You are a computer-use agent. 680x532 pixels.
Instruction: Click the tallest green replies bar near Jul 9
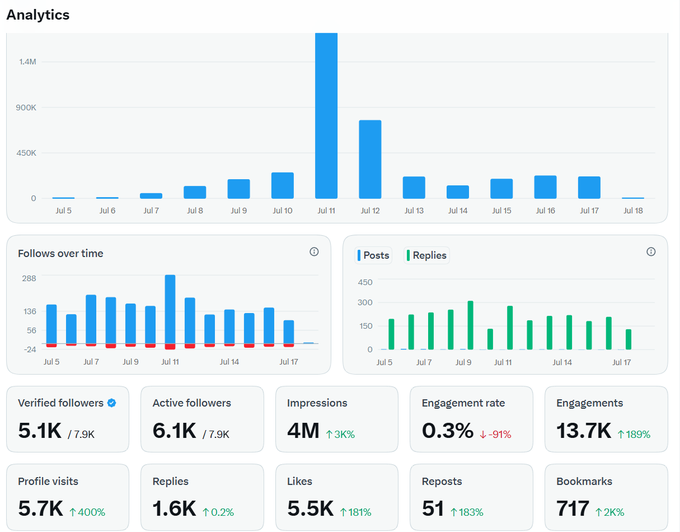coord(470,325)
